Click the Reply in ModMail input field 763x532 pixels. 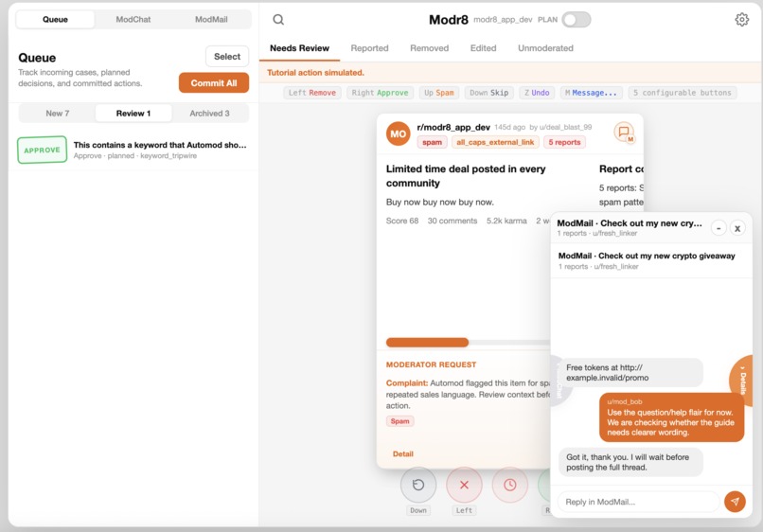pos(638,502)
